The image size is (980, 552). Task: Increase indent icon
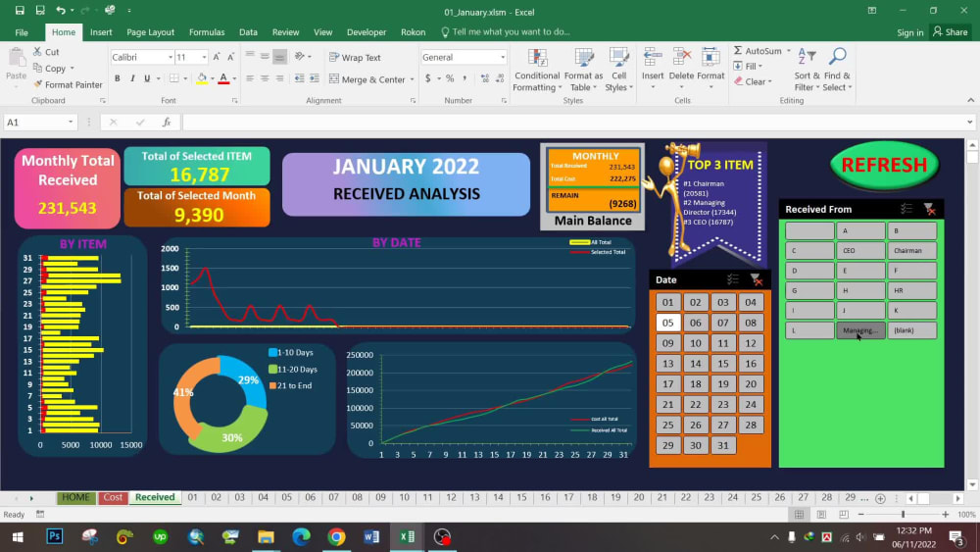click(314, 78)
